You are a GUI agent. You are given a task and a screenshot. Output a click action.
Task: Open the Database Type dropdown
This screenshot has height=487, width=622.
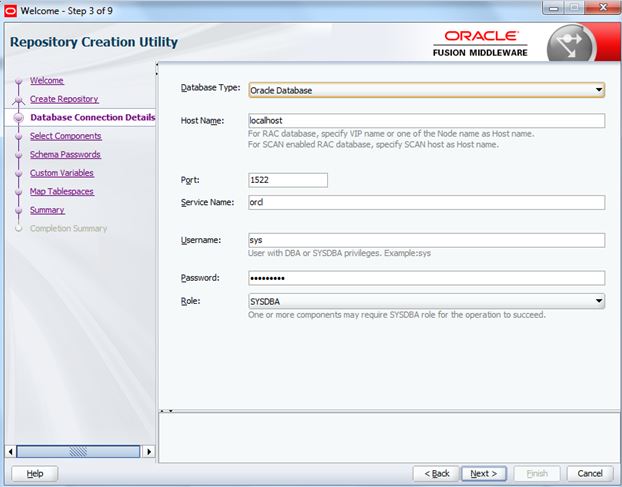[426, 90]
